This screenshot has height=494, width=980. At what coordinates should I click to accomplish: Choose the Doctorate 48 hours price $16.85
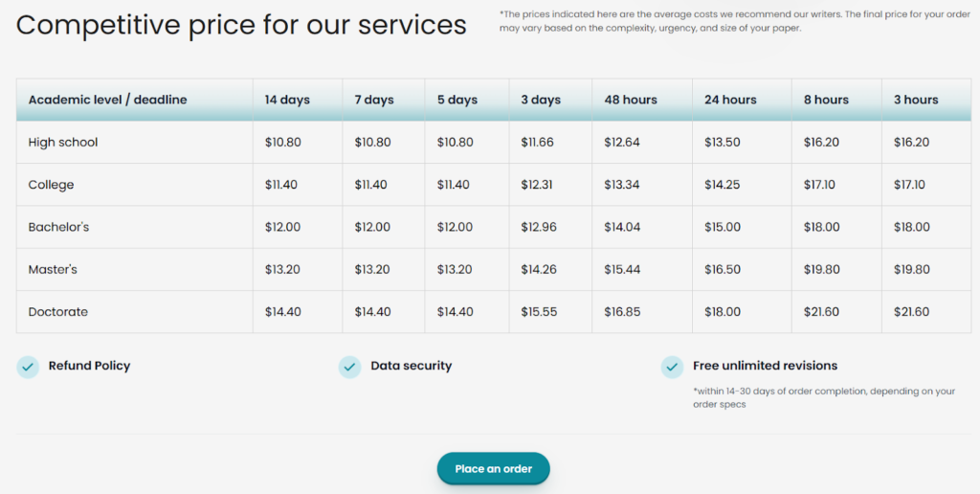(x=622, y=312)
